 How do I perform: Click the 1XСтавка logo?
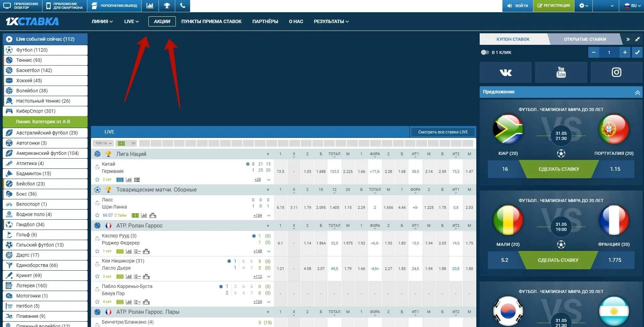(32, 21)
